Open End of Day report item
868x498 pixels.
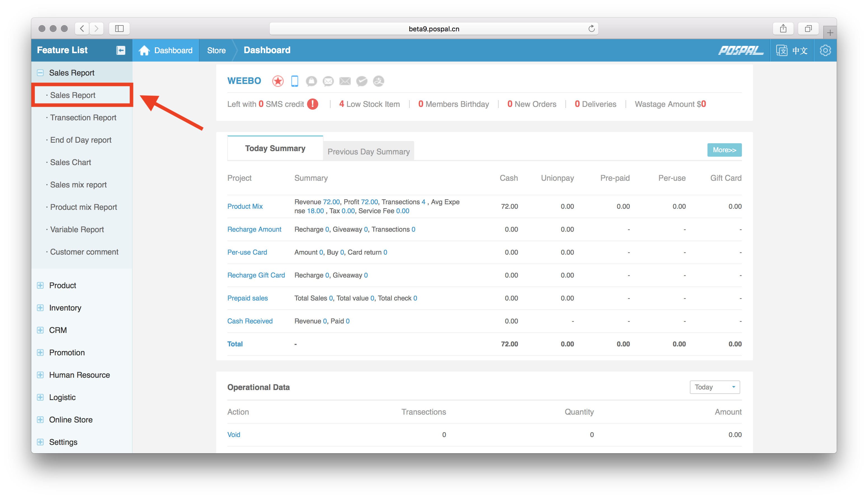(x=81, y=140)
